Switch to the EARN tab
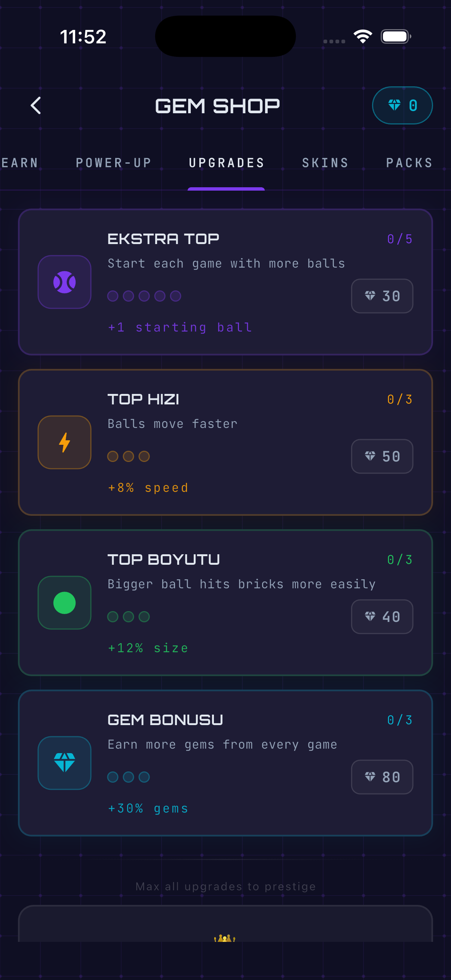Image resolution: width=451 pixels, height=980 pixels. (20, 163)
